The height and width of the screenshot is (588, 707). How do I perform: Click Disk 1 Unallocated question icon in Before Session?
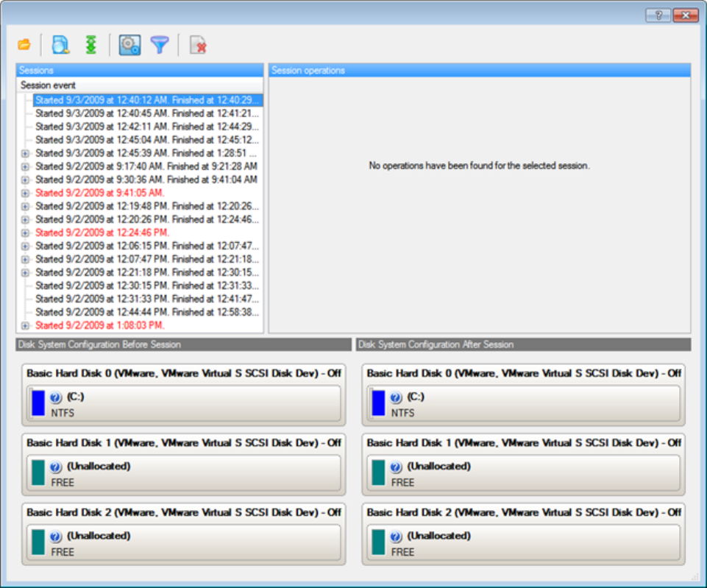point(55,467)
